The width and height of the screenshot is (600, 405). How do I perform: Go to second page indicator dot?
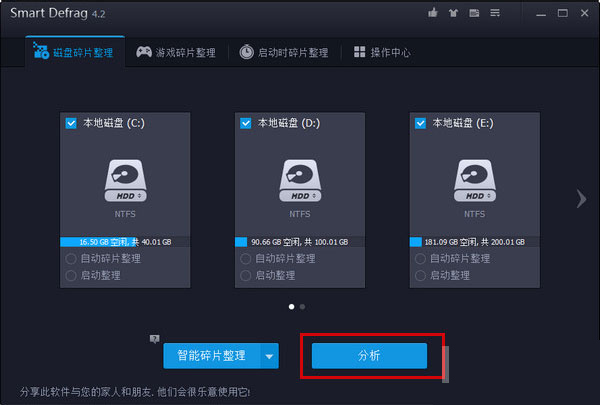coord(302,307)
